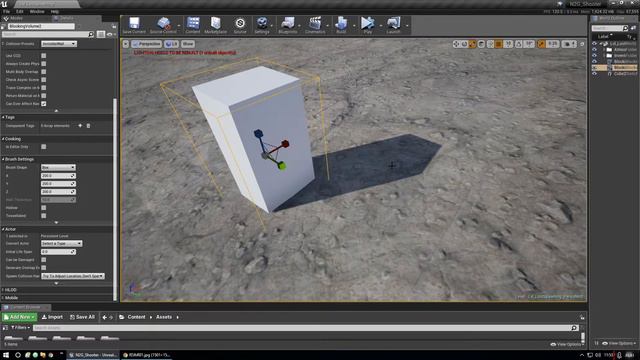Enable the Tessellated checkbox
Viewport: 640px width, 360px height.
coord(44,216)
